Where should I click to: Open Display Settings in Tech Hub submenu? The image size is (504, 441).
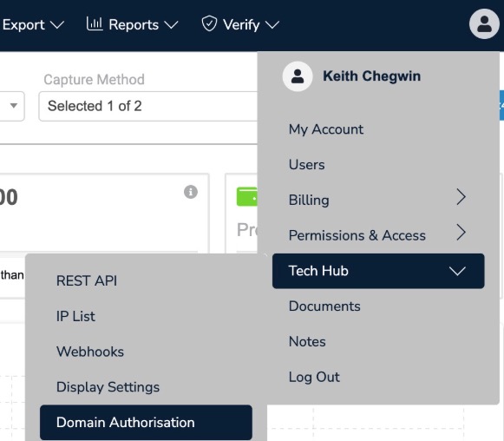(x=108, y=387)
